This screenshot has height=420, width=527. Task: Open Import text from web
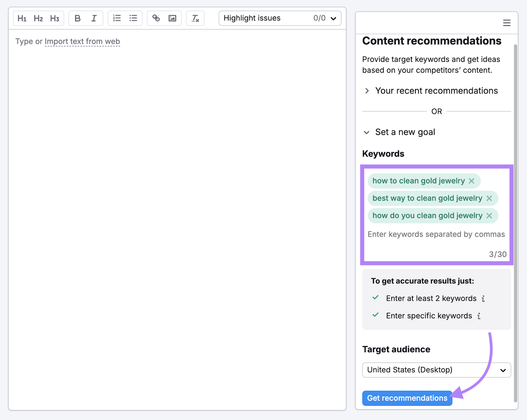[x=82, y=41]
